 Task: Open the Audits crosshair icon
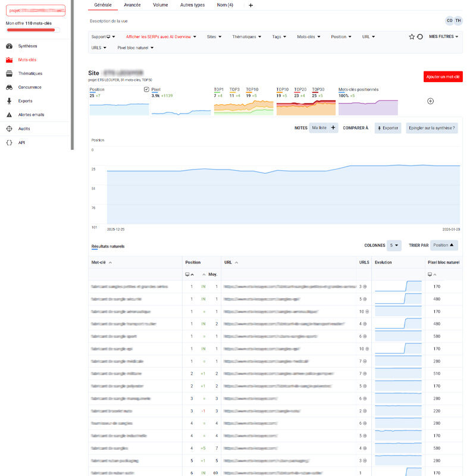9,129
